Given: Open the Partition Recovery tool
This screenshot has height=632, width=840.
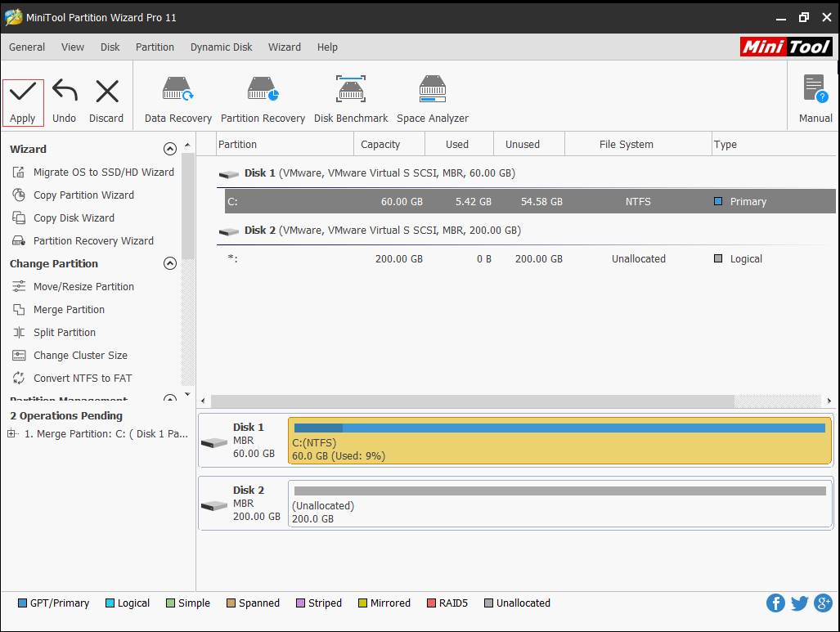Looking at the screenshot, I should click(263, 96).
